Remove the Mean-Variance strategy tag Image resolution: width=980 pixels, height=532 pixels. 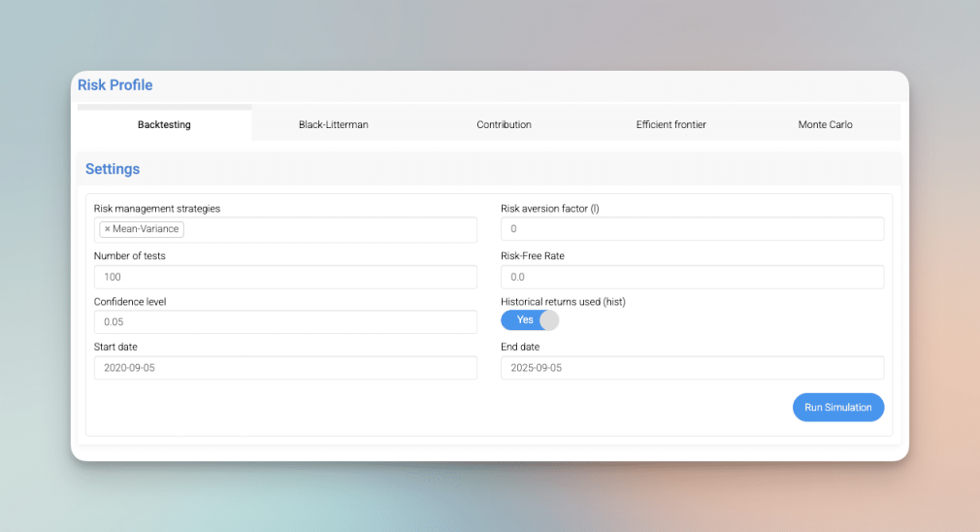[107, 229]
